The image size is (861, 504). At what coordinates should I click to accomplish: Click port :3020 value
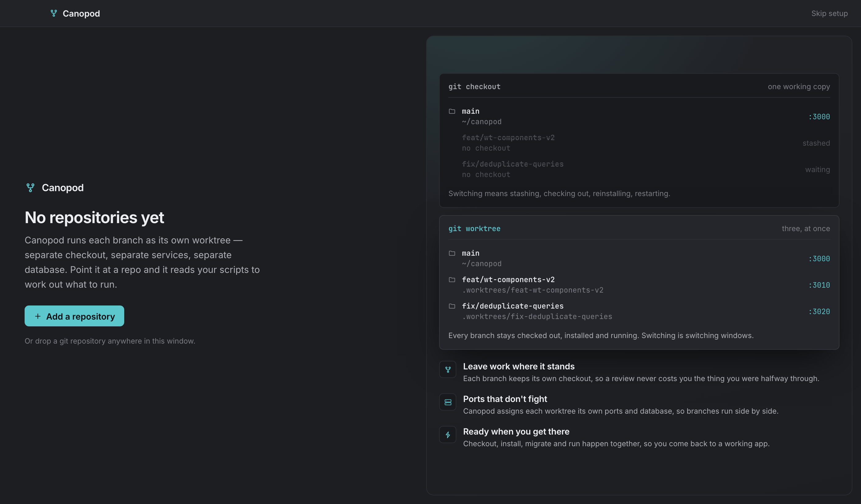click(819, 312)
